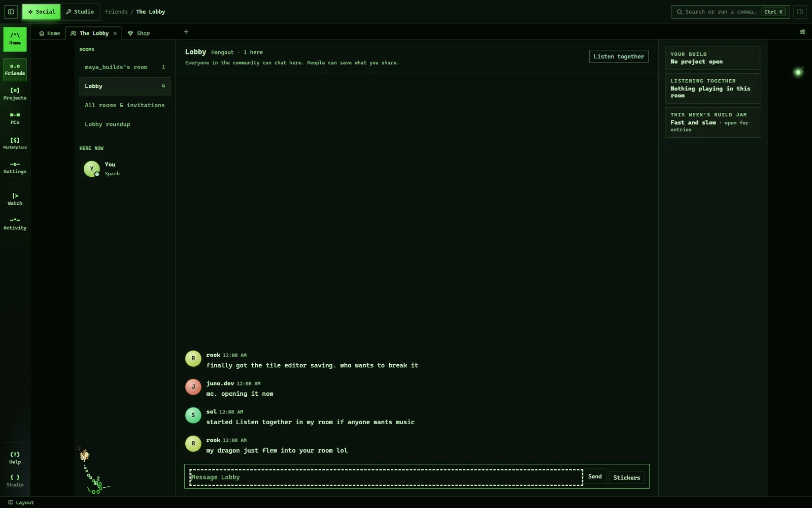Open Help in the sidebar
Viewport: 812px width, 508px height.
tap(15, 458)
